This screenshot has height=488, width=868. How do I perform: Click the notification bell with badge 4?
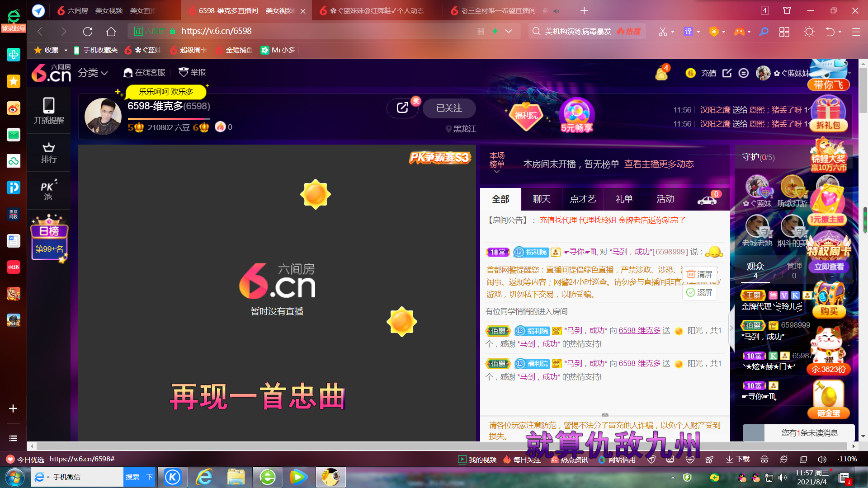(x=662, y=73)
